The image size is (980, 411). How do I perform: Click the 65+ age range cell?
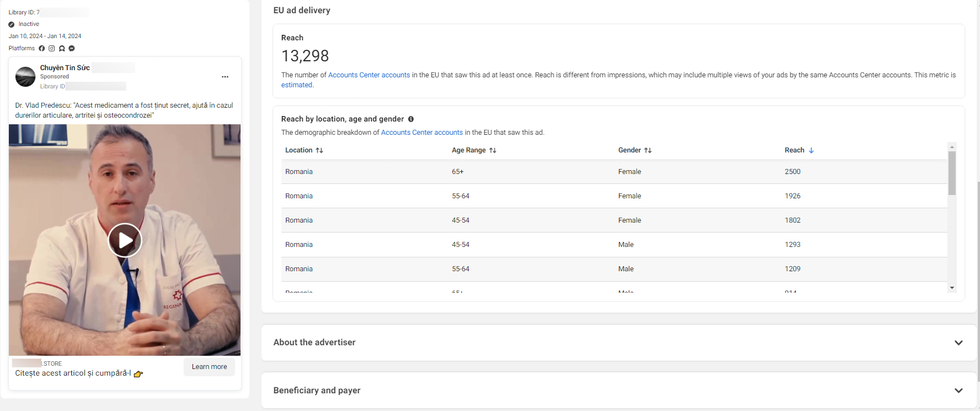pos(457,172)
